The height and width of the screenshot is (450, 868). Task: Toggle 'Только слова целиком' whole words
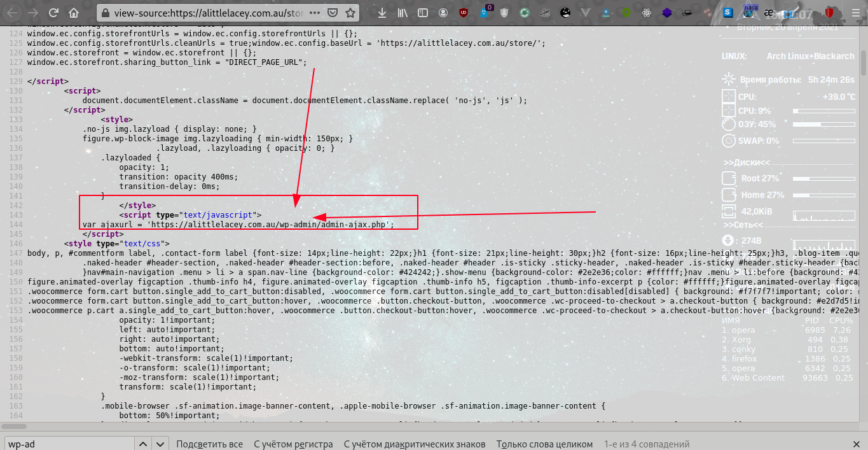click(544, 444)
